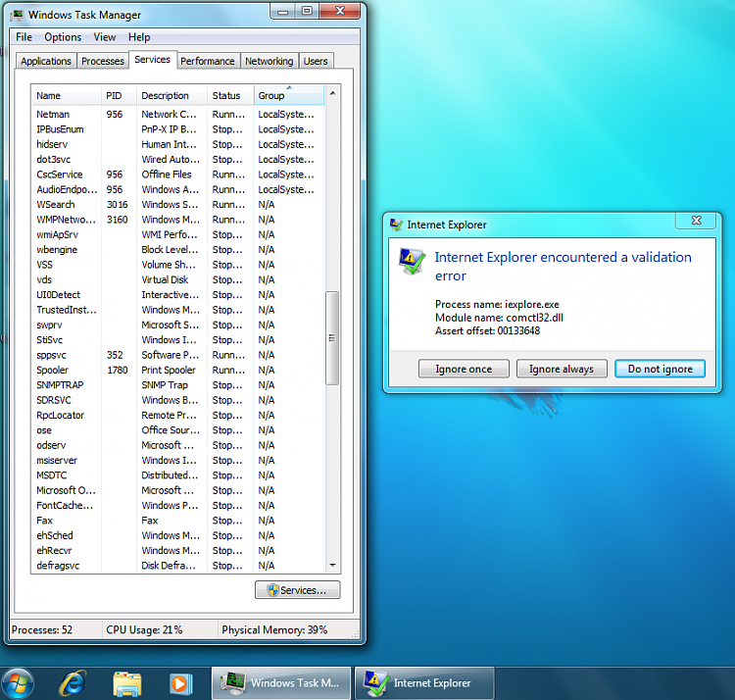Viewport: 735px width, 700px height.
Task: Select the ehSched service
Action: 178,535
